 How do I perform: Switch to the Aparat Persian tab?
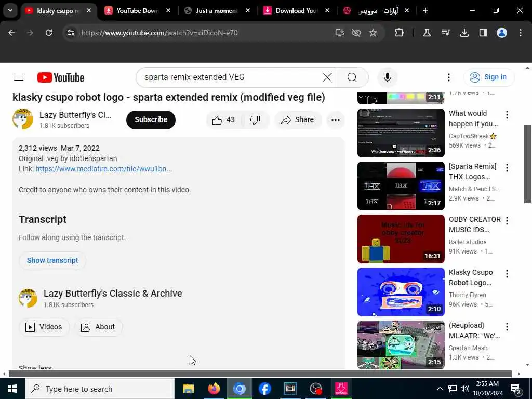pos(376,11)
